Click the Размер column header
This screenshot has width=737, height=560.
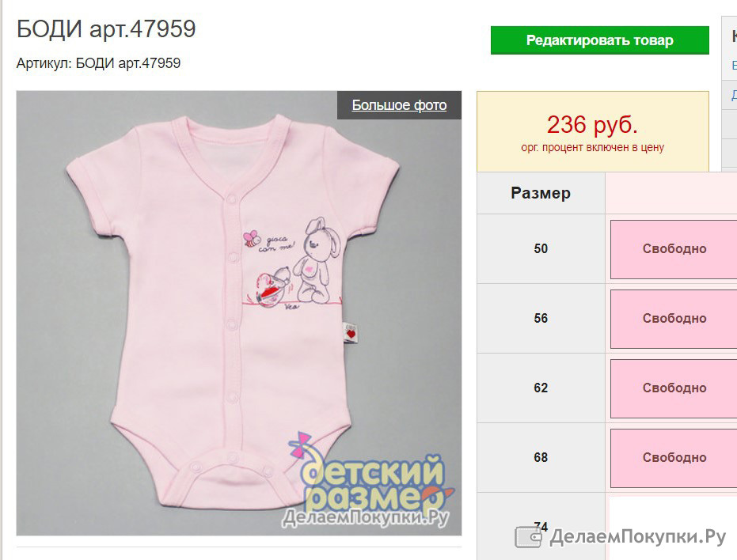point(541,193)
